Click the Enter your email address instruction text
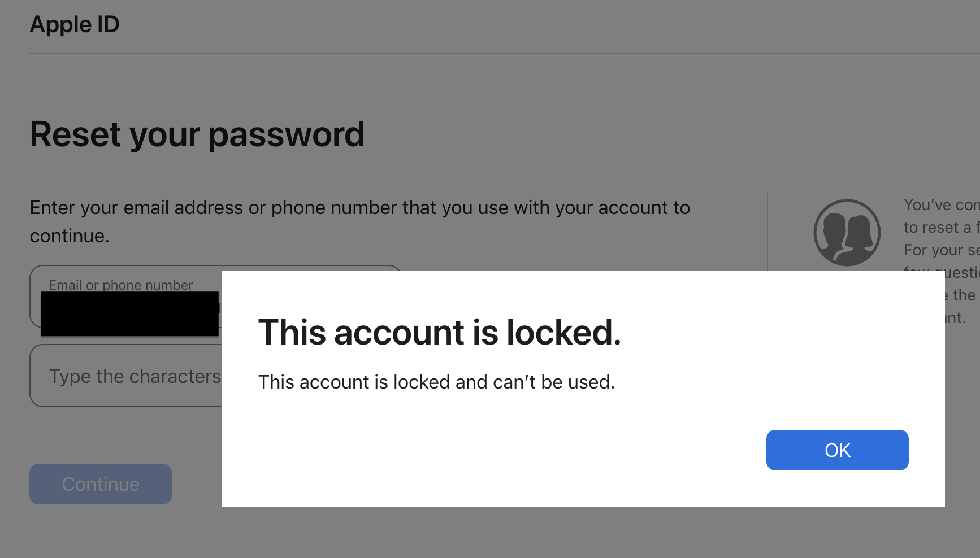Image resolution: width=980 pixels, height=558 pixels. click(359, 208)
